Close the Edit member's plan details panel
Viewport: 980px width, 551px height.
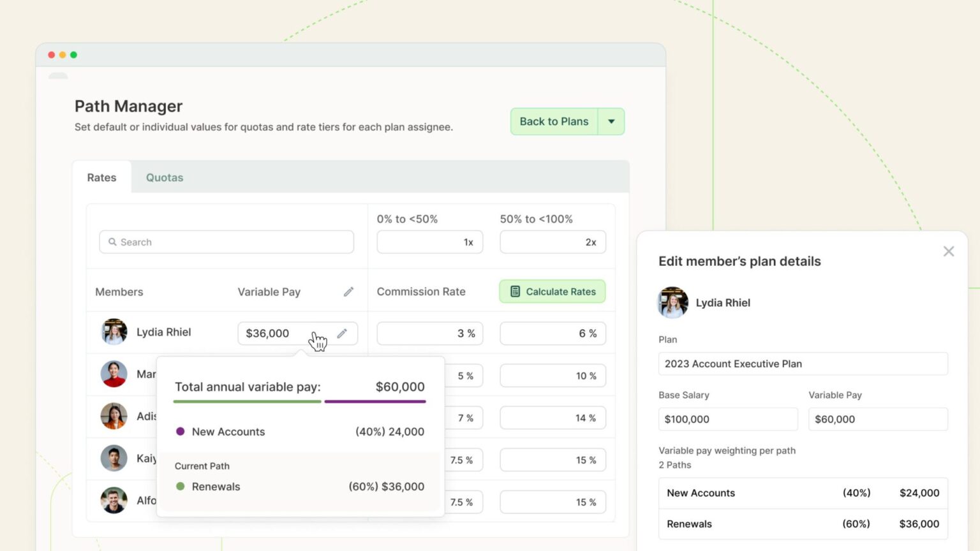click(x=949, y=251)
